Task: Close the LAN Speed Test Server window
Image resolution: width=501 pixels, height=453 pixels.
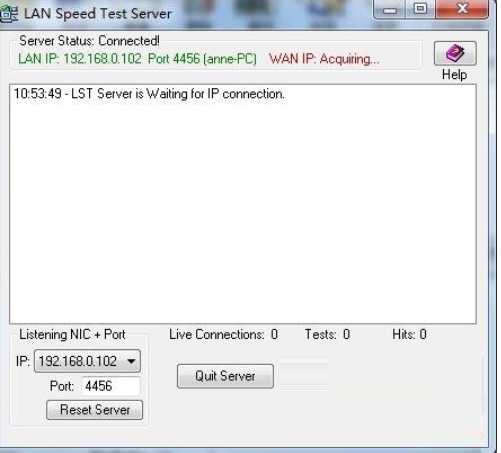Action: [462, 9]
